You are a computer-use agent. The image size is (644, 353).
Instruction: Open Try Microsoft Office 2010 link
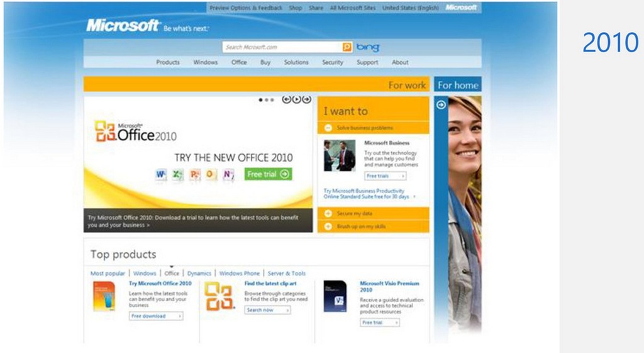click(x=160, y=284)
